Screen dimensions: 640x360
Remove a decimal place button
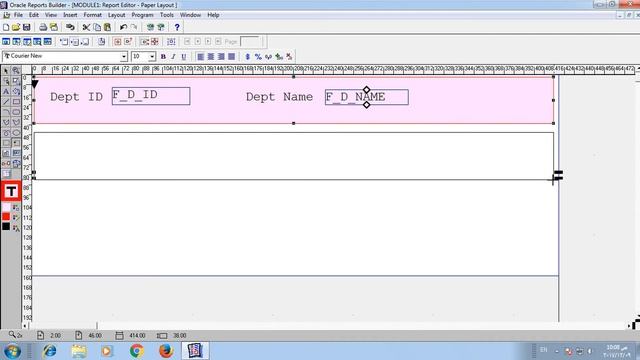click(x=289, y=56)
